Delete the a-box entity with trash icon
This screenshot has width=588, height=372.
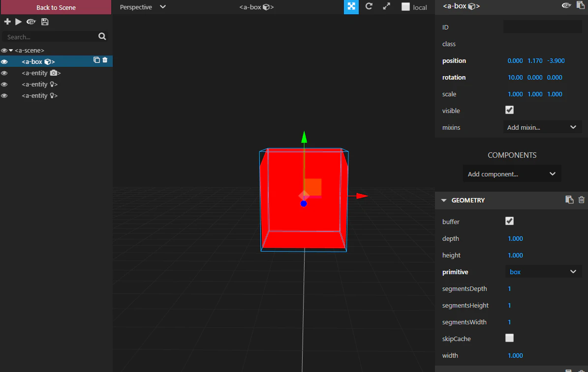(105, 60)
